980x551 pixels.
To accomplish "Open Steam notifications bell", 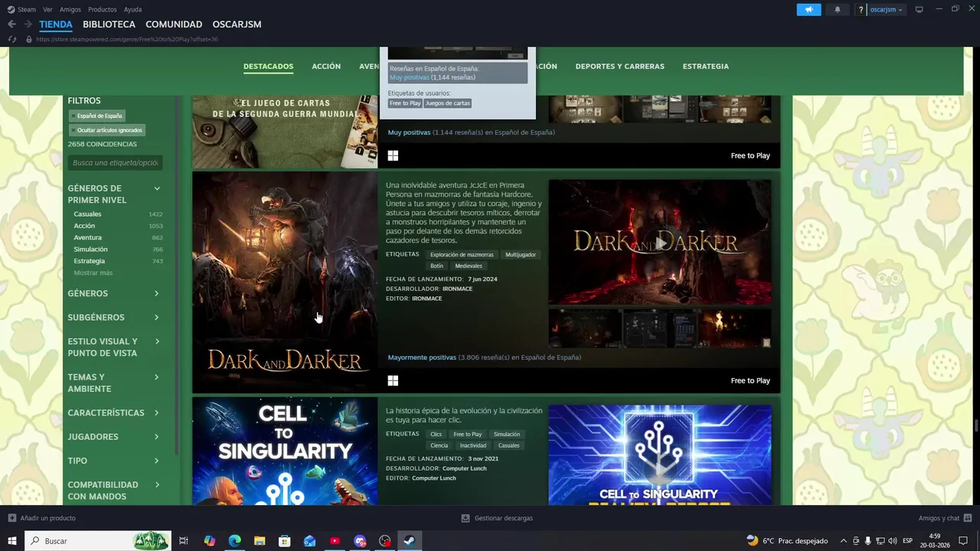I will click(x=837, y=9).
